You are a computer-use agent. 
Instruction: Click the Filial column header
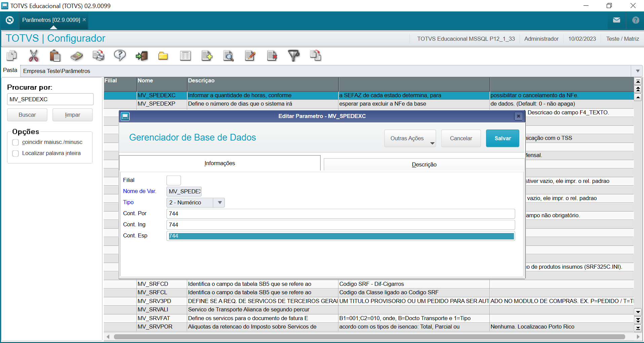(120, 84)
